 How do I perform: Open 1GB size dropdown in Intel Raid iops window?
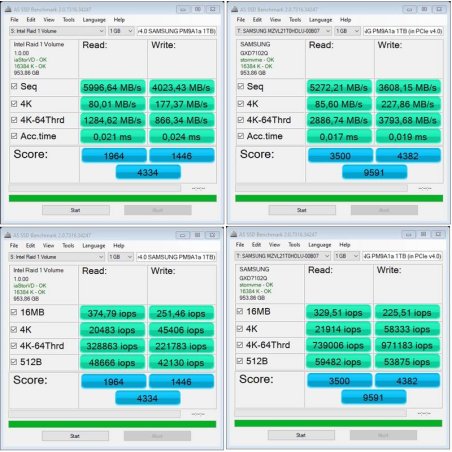click(x=121, y=257)
